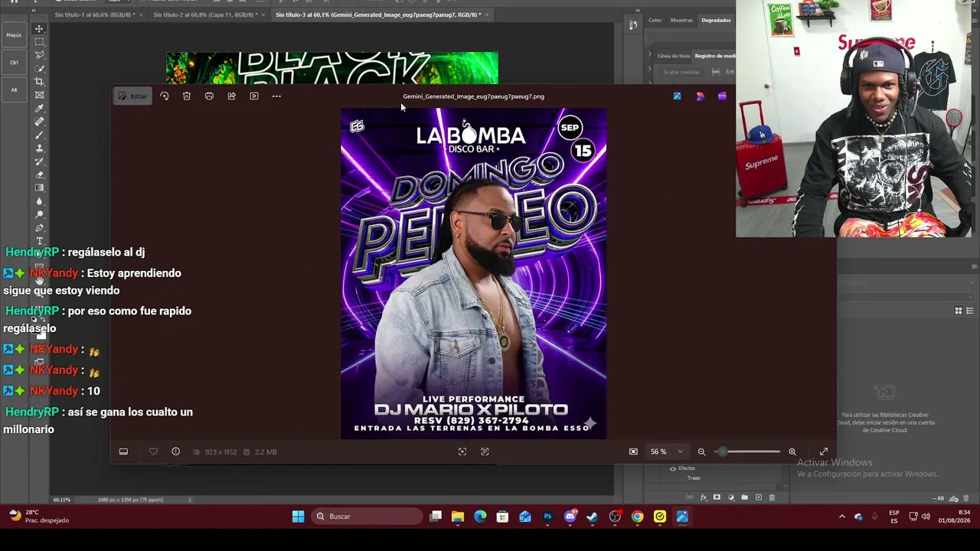This screenshot has height=551, width=980.
Task: Show hidden system tray icons
Action: (x=842, y=517)
